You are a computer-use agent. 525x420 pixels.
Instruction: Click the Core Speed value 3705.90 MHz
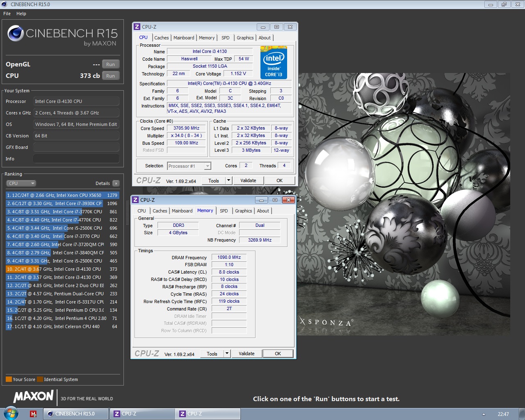coord(186,128)
